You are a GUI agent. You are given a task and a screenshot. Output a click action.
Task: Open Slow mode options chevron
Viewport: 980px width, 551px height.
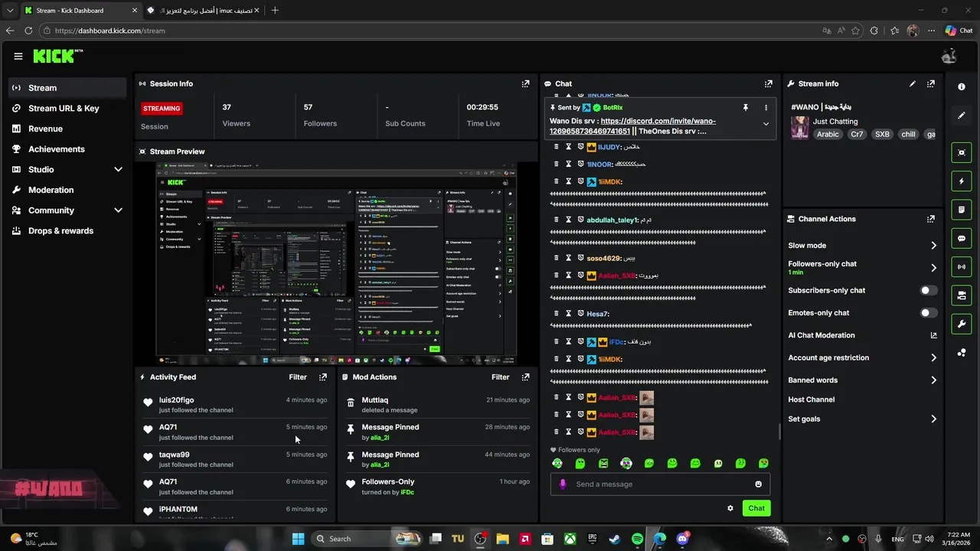(933, 246)
